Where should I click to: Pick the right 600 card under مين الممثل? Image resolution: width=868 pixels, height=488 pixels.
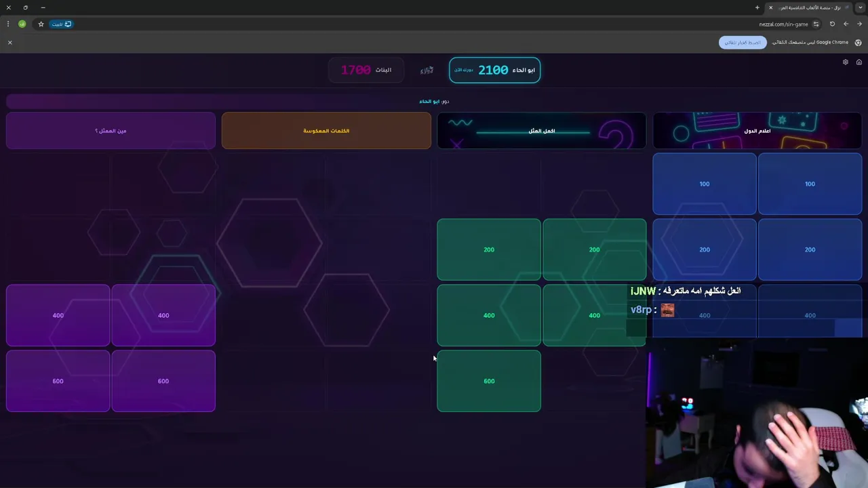[163, 381]
